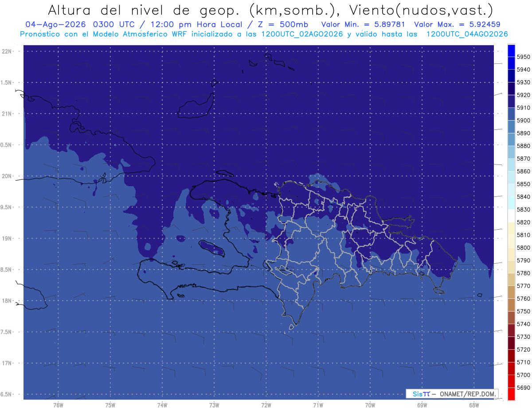The height and width of the screenshot is (411, 532).
Task: Click the 71W longitude axis label
Action: pyautogui.click(x=318, y=405)
